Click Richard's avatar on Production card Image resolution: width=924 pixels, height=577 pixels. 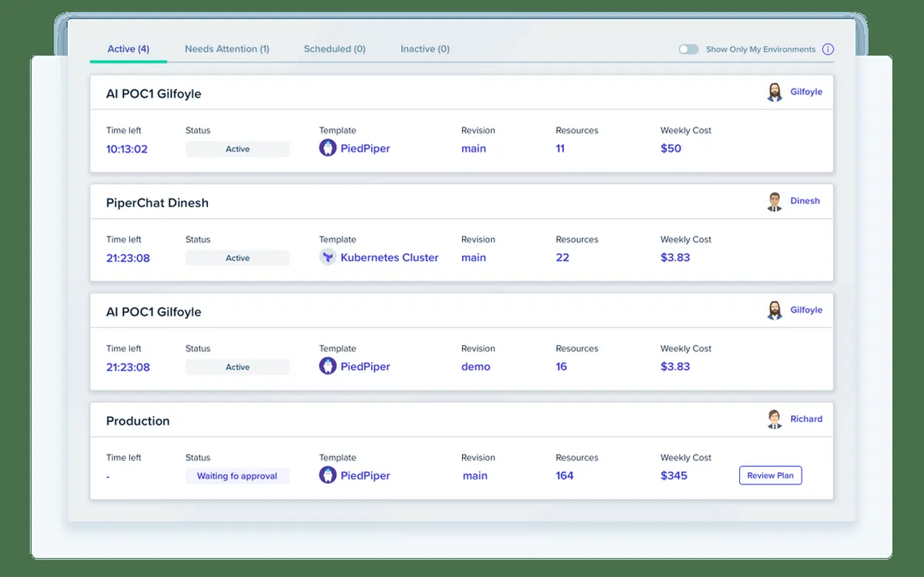click(x=775, y=420)
